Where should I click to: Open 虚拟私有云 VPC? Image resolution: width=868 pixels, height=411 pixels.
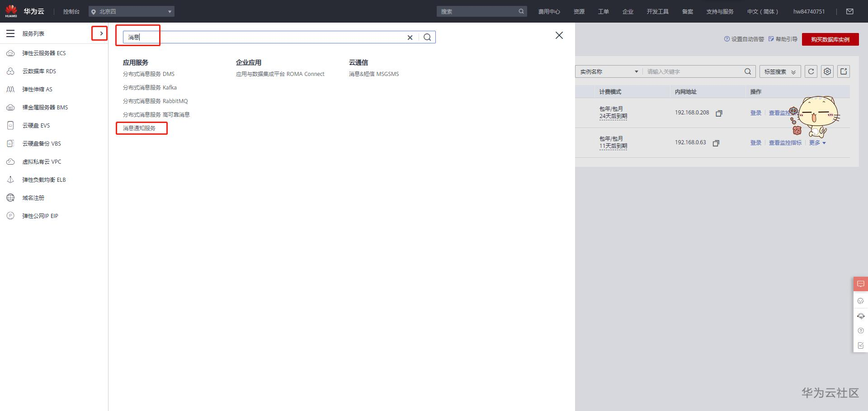[42, 162]
